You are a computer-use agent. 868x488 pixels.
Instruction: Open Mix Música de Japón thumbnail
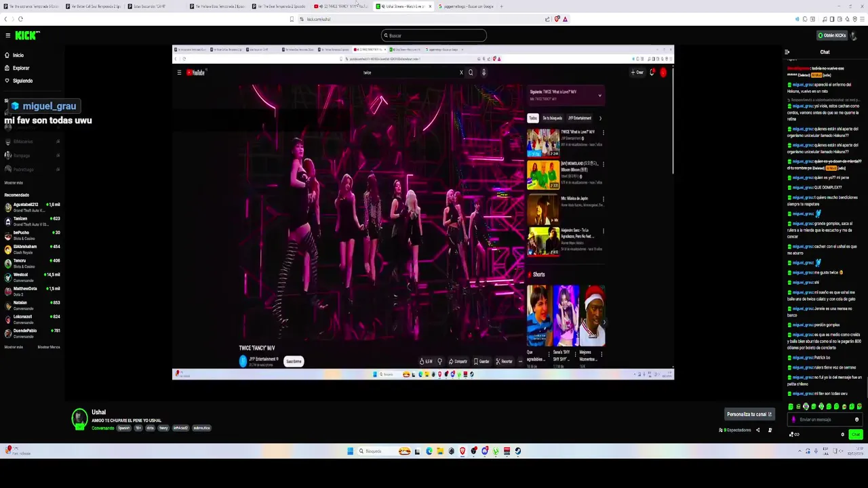point(543,209)
